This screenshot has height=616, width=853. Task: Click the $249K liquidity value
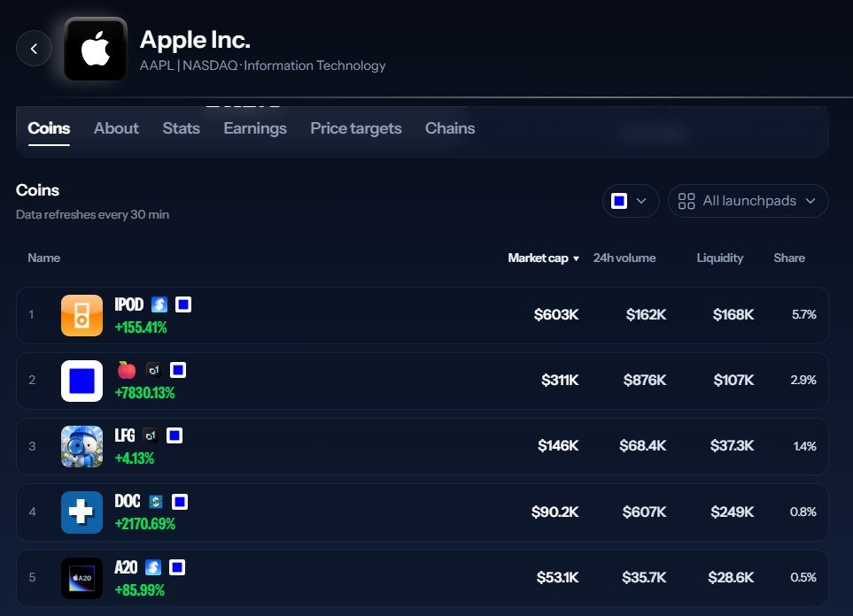point(733,512)
